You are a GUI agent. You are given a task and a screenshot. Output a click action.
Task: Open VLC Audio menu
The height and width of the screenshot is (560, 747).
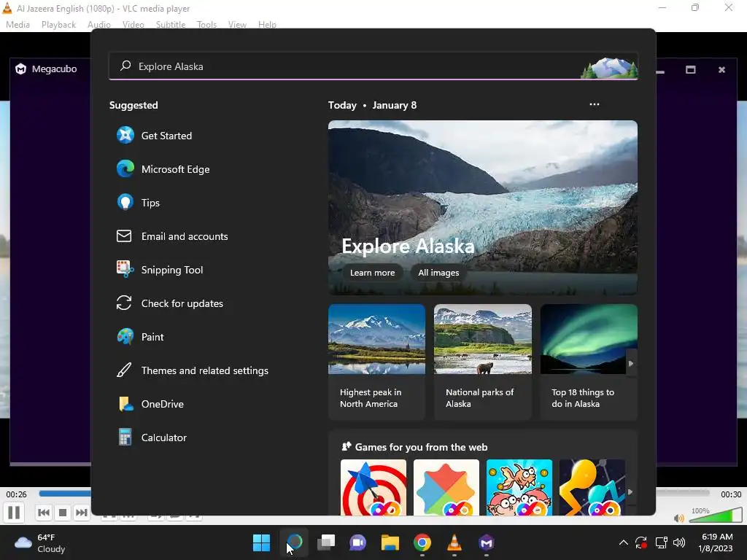click(99, 24)
